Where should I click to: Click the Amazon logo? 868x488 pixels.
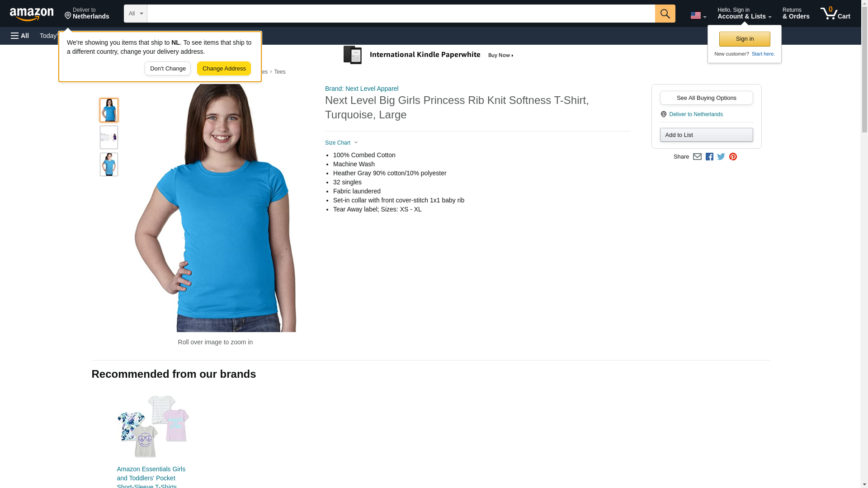pos(32,14)
